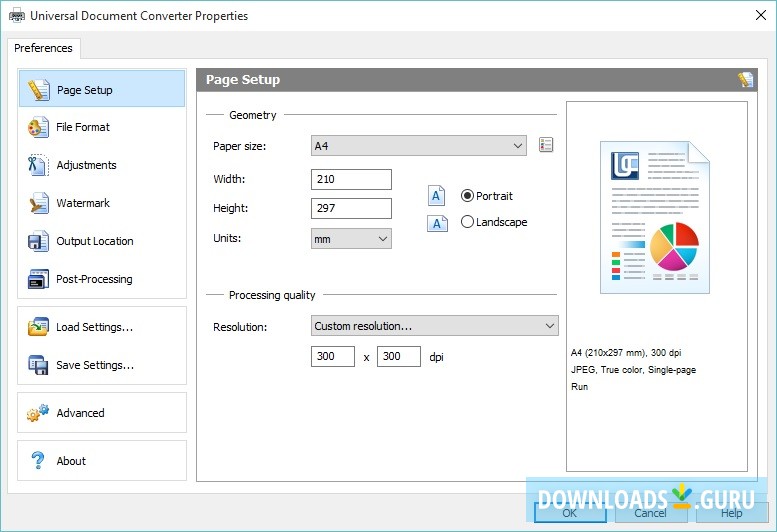This screenshot has width=777, height=532.
Task: Open the paper size list icon beside A4
Action: (x=546, y=145)
